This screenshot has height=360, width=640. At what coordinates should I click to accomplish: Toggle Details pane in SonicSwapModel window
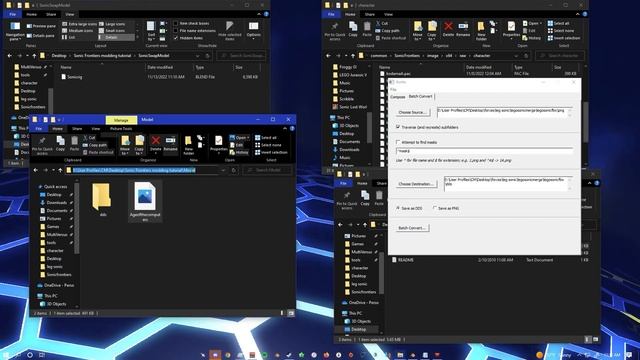coord(40,36)
